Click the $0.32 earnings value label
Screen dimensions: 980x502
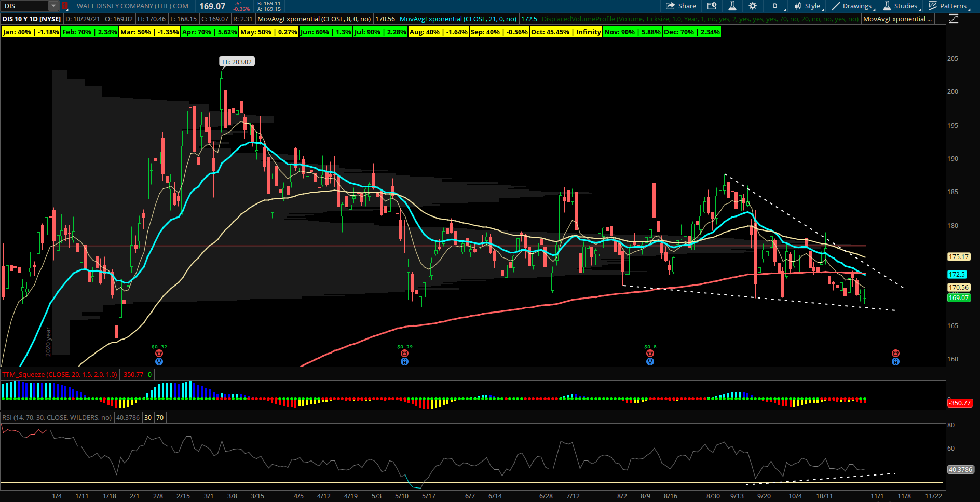[159, 347]
